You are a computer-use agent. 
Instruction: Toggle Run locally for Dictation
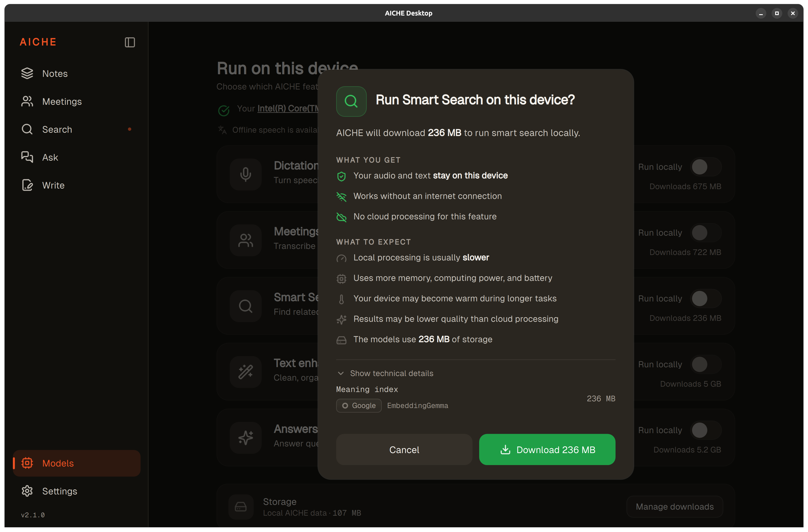tap(706, 167)
